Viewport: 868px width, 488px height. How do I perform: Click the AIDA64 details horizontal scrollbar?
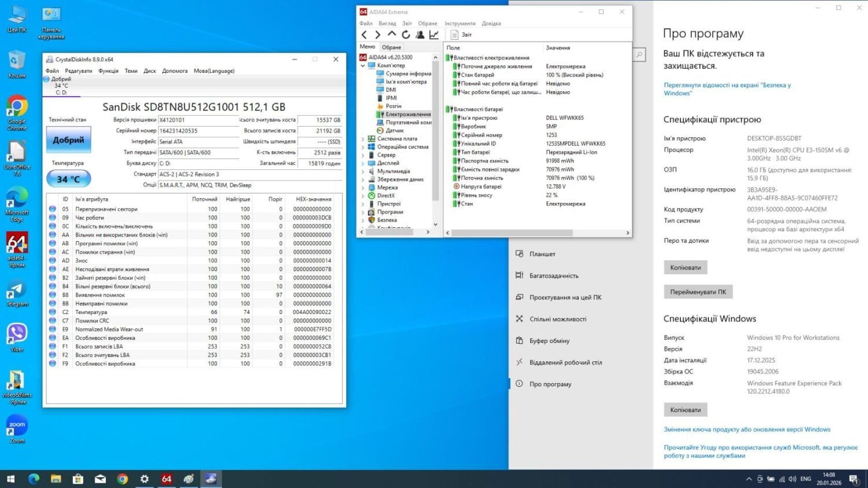point(512,233)
